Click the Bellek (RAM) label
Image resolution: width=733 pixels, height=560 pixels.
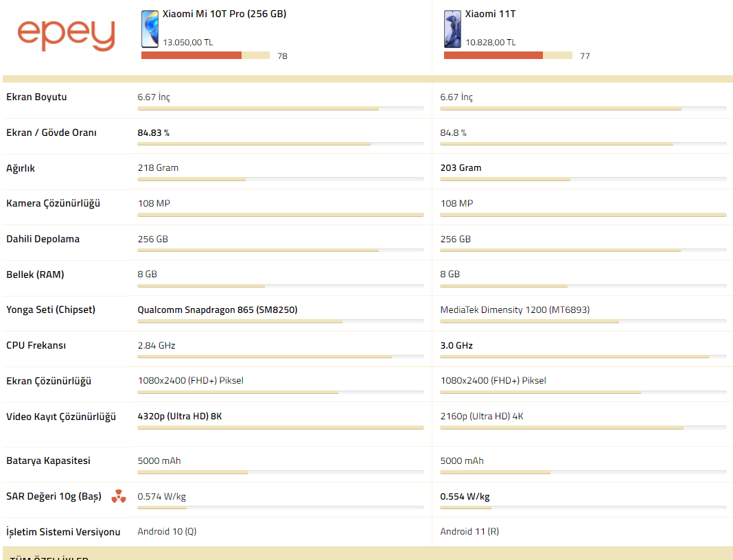pos(35,275)
